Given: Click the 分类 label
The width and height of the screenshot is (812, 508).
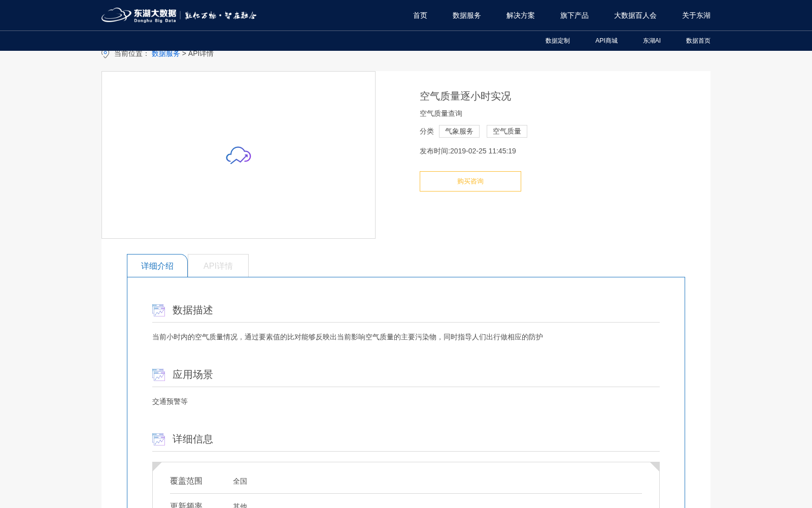Looking at the screenshot, I should pyautogui.click(x=427, y=132).
